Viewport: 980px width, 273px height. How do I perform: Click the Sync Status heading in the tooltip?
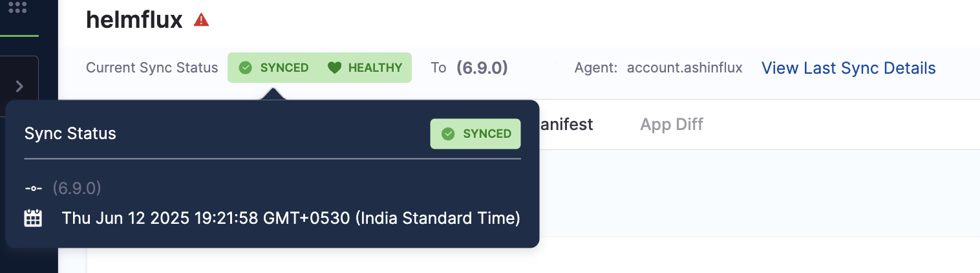tap(70, 134)
